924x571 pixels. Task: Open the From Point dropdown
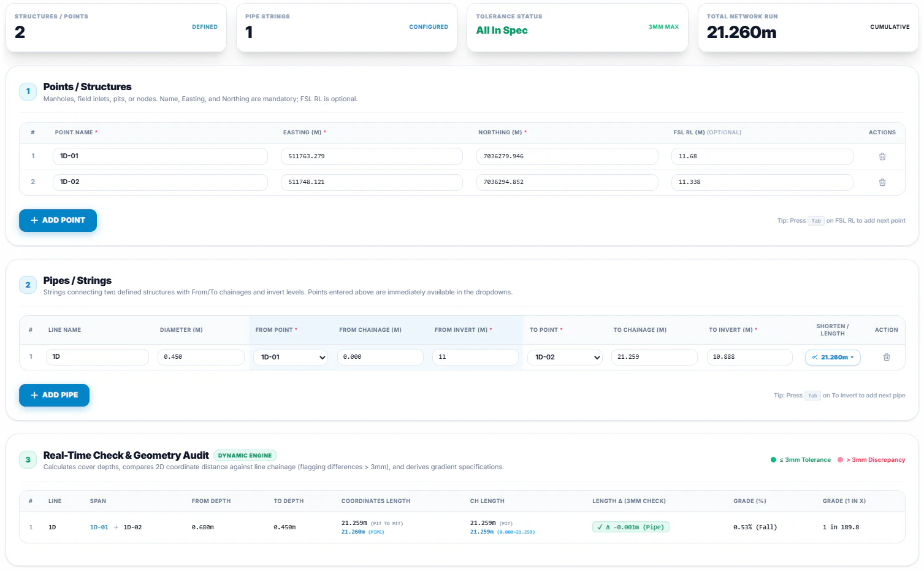coord(291,357)
